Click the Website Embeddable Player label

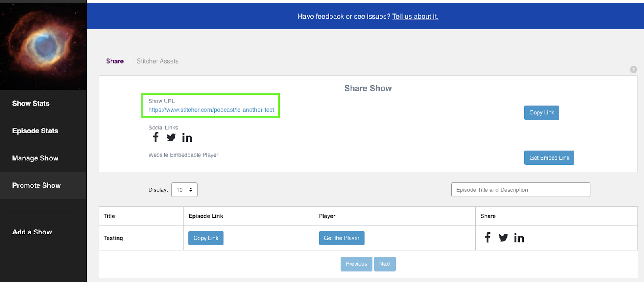point(183,155)
